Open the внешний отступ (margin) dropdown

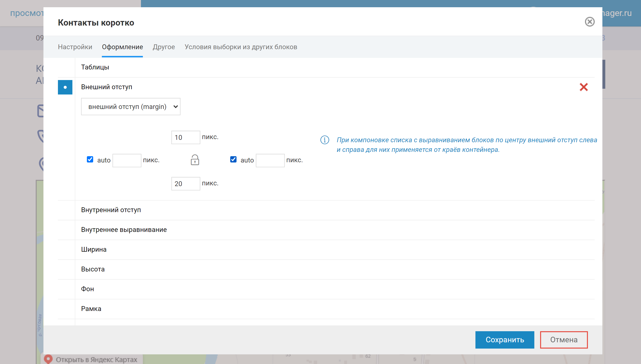(131, 107)
